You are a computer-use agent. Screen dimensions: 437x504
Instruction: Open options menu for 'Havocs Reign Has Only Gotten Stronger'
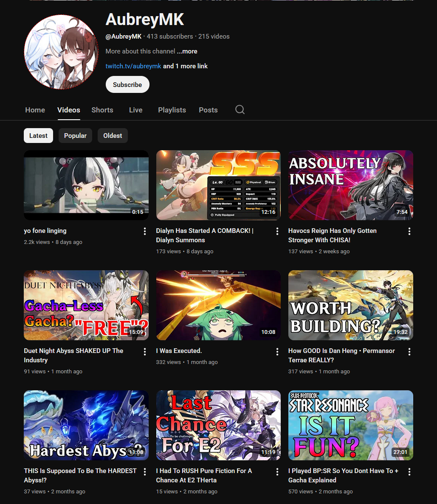click(x=409, y=231)
